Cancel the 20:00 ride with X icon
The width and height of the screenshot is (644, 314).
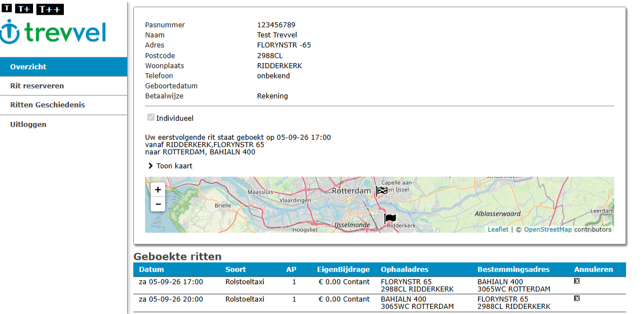577,298
